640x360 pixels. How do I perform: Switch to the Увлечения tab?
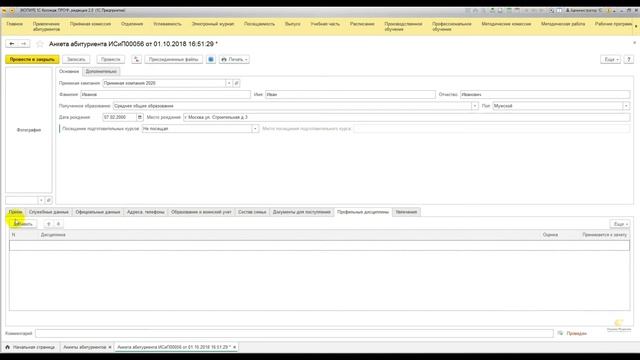click(407, 212)
